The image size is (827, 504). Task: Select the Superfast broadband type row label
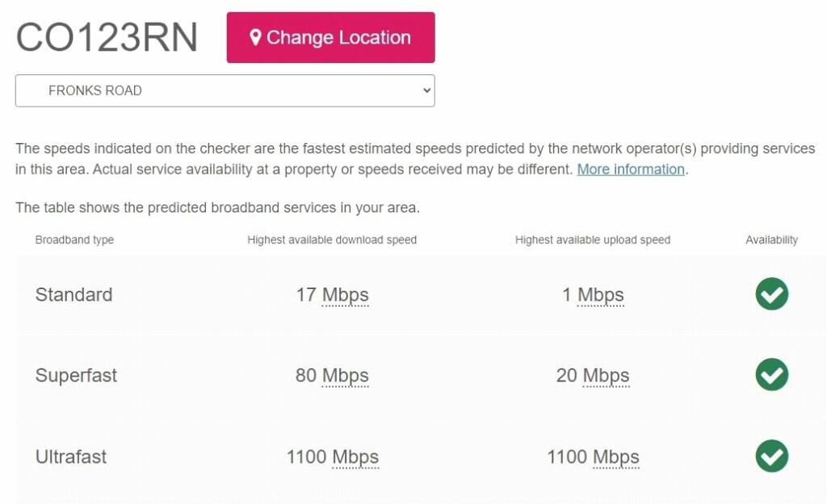pyautogui.click(x=76, y=376)
